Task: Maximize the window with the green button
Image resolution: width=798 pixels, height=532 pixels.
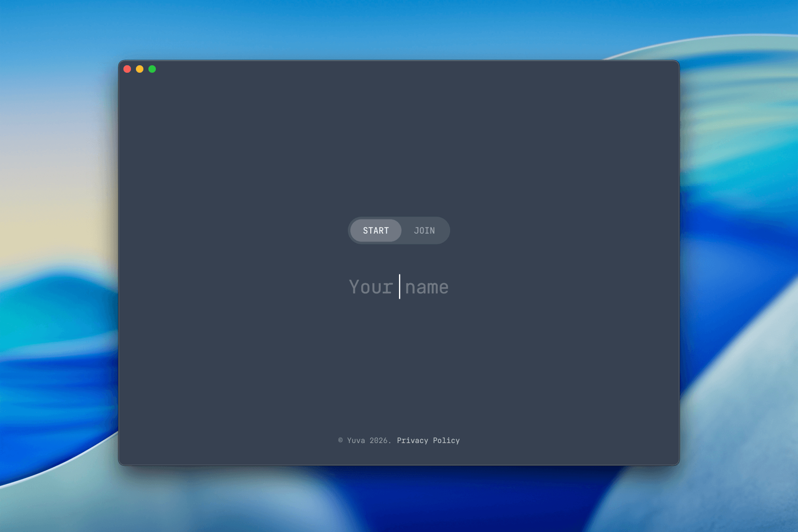Action: tap(152, 69)
